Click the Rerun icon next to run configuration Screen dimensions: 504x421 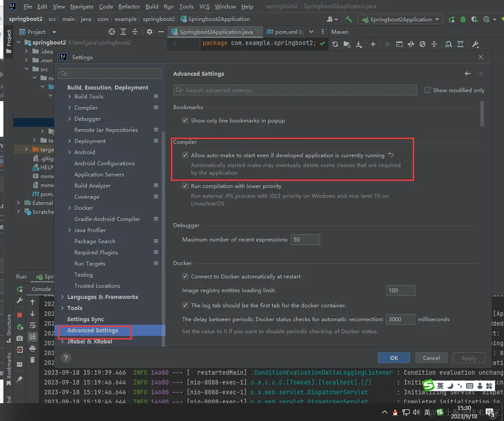(x=451, y=19)
